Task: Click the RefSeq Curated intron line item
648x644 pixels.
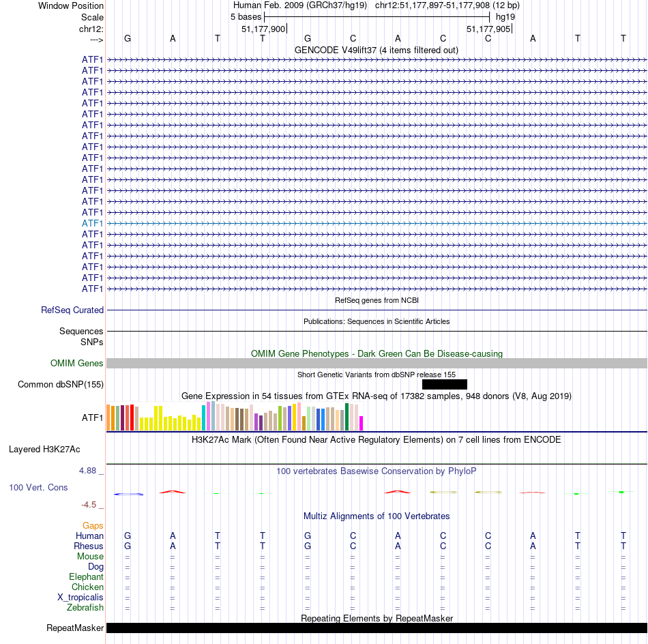Action: pyautogui.click(x=377, y=310)
